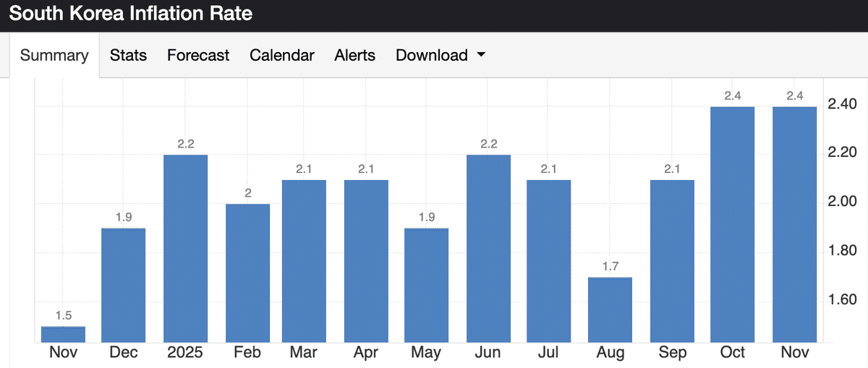Click the South Korea Inflation Rate title
The height and width of the screenshot is (368, 868).
(131, 14)
